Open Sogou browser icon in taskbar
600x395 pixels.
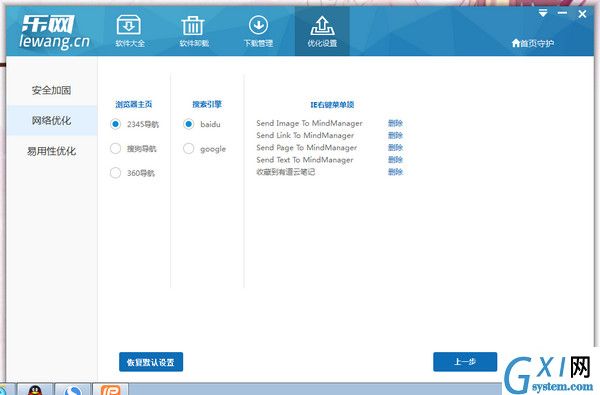[73, 390]
